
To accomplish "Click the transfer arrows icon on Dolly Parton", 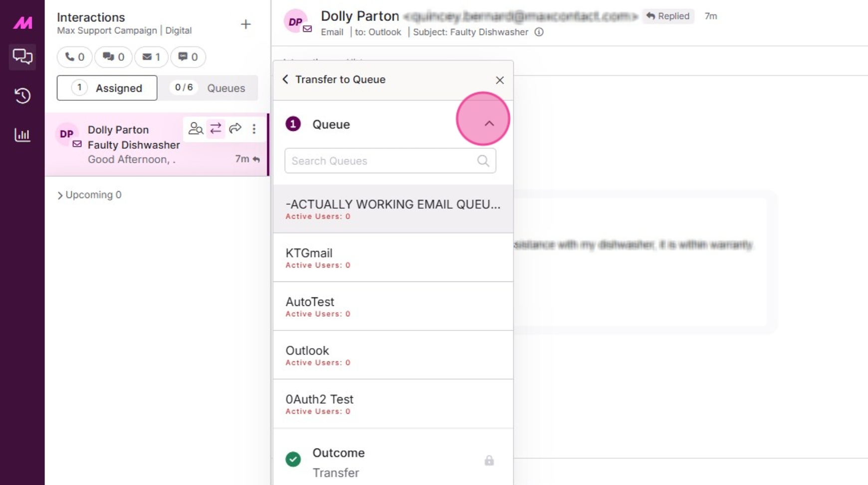I will pos(216,129).
